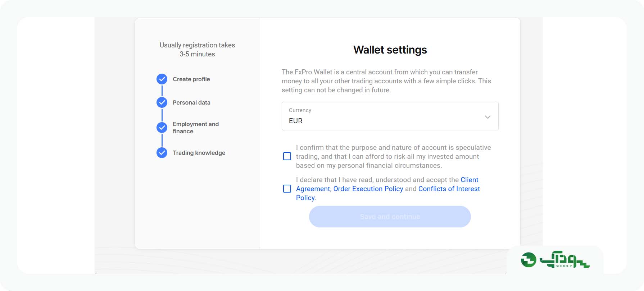
Task: Go to the Create profile step
Action: click(191, 79)
